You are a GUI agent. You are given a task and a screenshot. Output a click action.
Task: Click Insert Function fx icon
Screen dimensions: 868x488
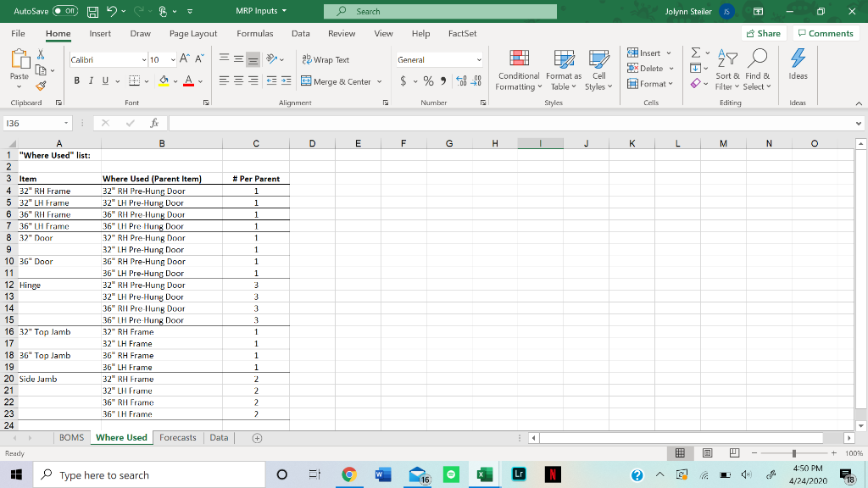pyautogui.click(x=154, y=123)
